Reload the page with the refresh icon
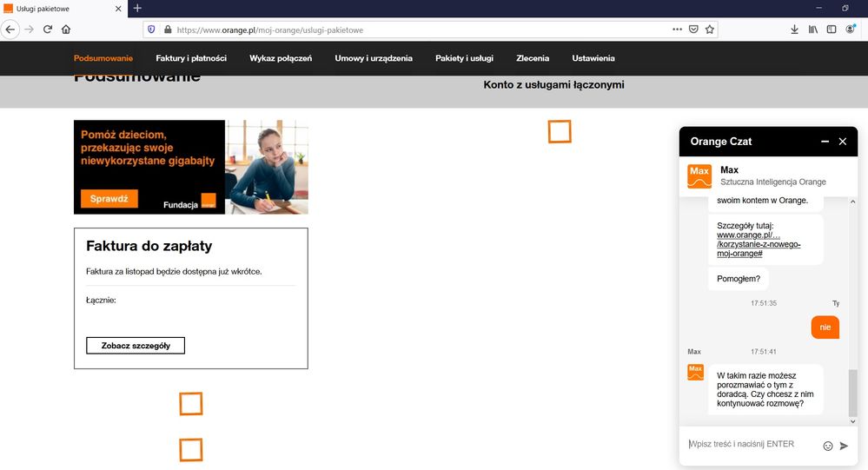Viewport: 868px width, 470px height. click(48, 30)
